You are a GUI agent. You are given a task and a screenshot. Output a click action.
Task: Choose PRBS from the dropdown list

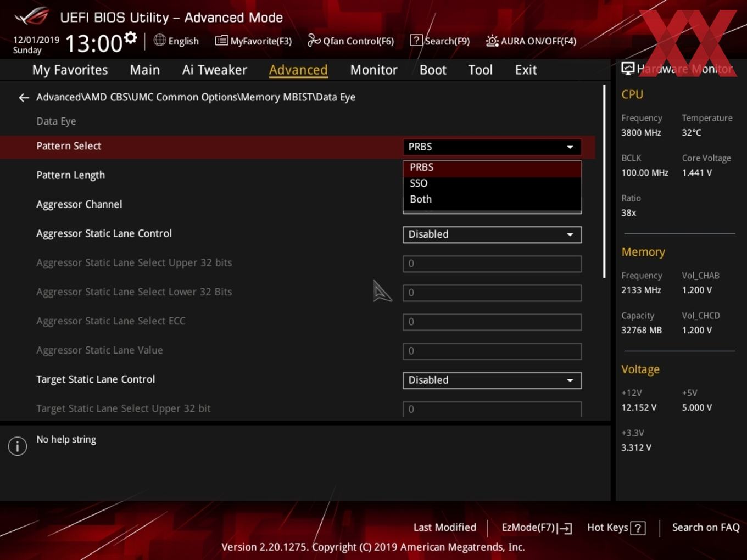[x=492, y=167]
